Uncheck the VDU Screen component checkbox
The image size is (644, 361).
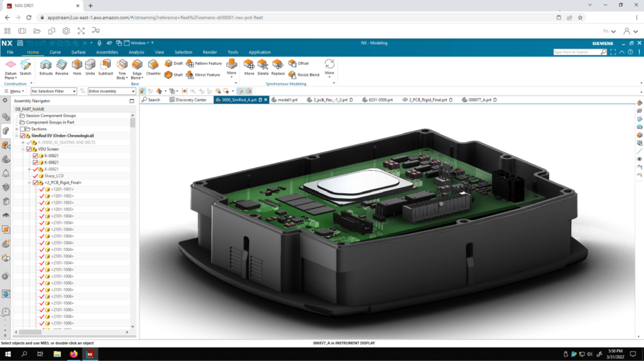click(x=29, y=149)
